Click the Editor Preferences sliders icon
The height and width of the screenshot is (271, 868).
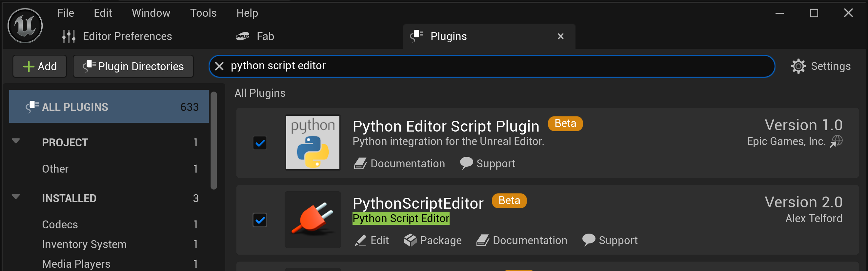click(69, 36)
